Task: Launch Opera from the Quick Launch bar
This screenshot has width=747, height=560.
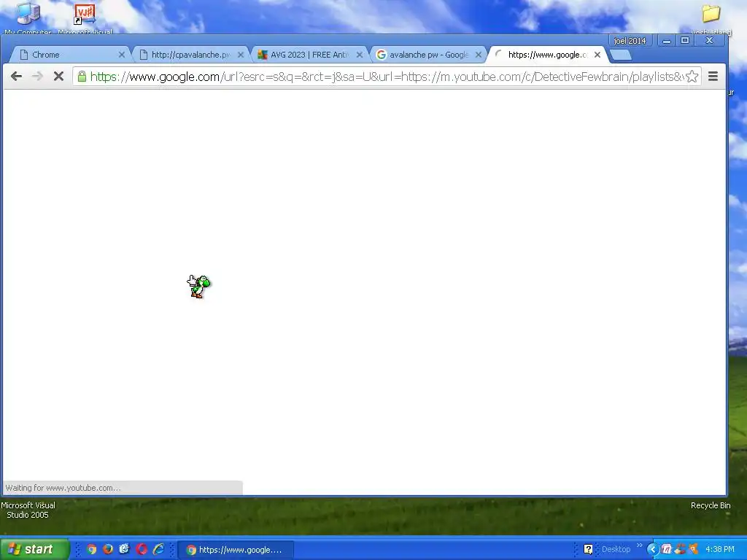Action: pos(142,549)
